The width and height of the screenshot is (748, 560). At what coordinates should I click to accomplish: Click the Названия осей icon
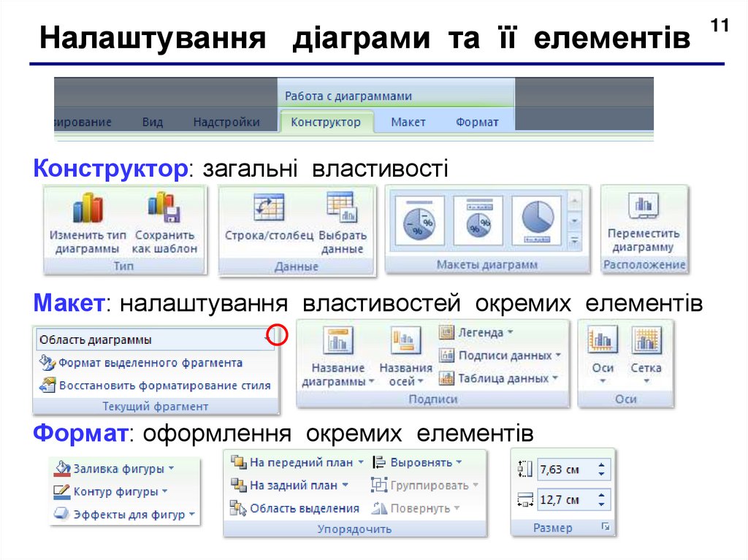pos(405,340)
